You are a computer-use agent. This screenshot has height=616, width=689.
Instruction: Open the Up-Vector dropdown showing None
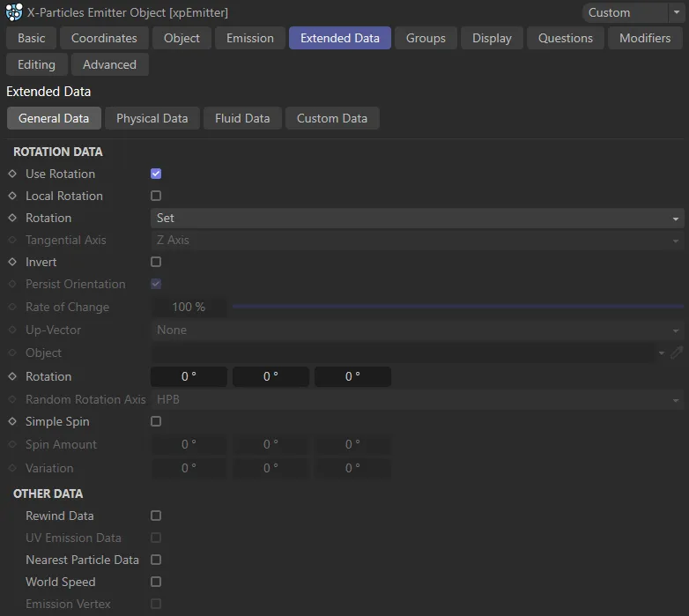[x=417, y=330]
